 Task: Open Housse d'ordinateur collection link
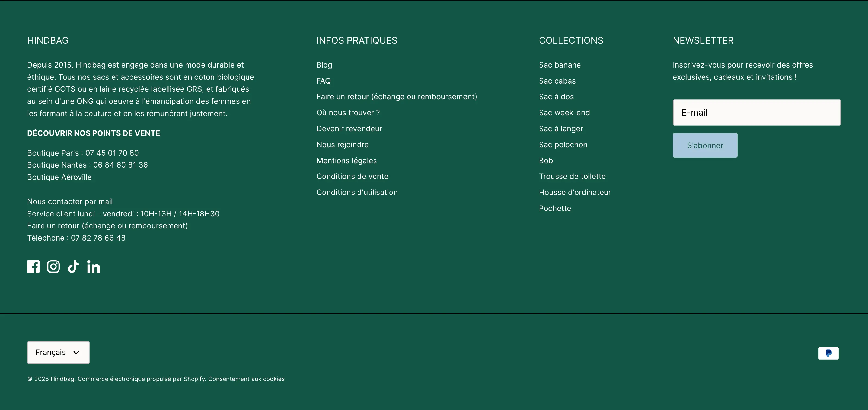tap(575, 192)
